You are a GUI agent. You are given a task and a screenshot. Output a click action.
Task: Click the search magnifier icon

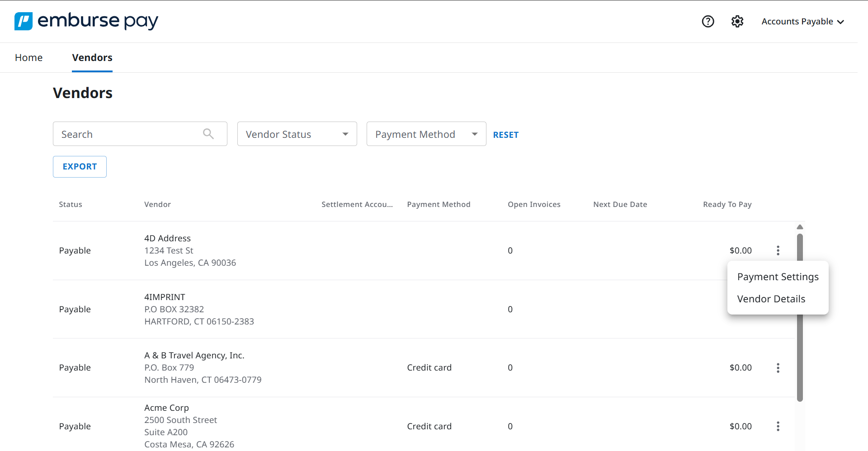[208, 133]
